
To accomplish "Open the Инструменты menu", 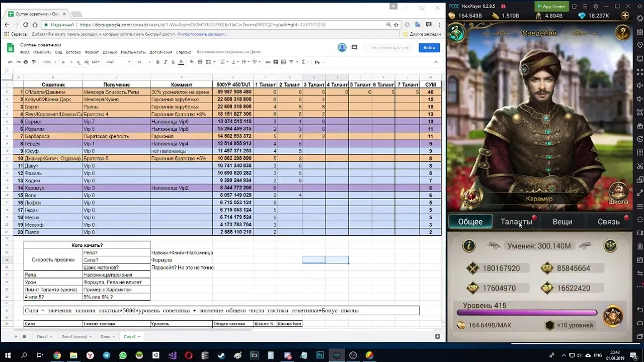I will 133,52.
